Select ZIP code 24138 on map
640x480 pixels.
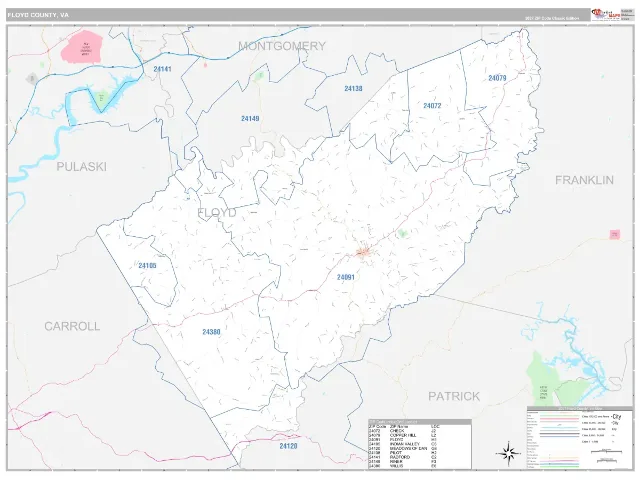353,88
